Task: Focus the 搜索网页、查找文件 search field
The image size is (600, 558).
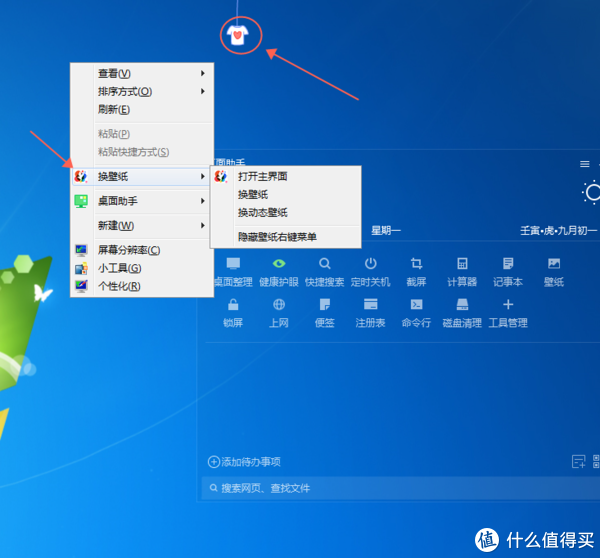Action: coord(401,488)
